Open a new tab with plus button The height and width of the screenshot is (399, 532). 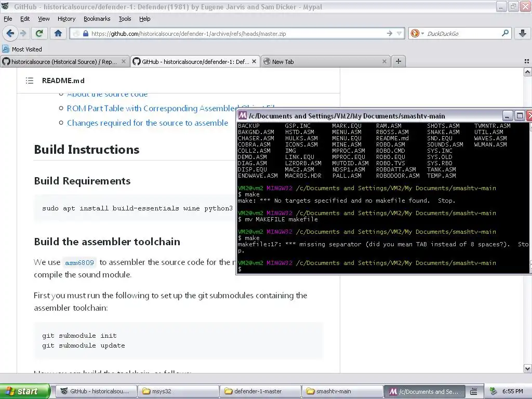coord(398,61)
